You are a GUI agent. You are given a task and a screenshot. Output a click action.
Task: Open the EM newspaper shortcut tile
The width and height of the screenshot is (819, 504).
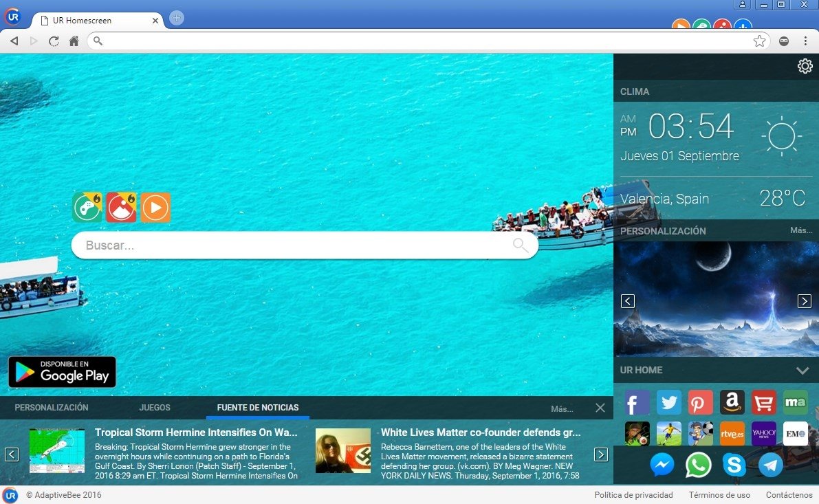pos(795,433)
